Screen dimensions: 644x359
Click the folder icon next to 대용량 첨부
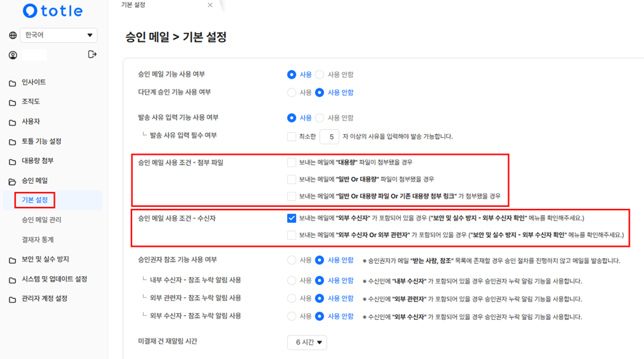[12, 162]
